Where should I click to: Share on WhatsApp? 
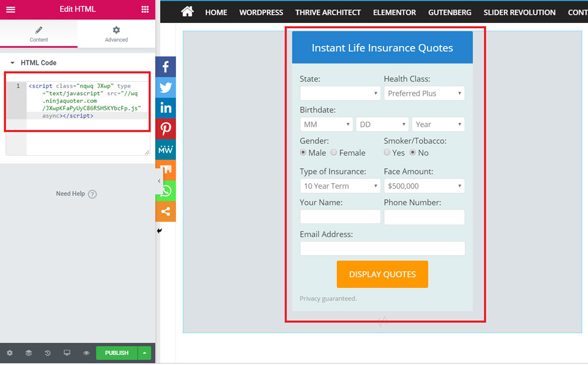[167, 191]
